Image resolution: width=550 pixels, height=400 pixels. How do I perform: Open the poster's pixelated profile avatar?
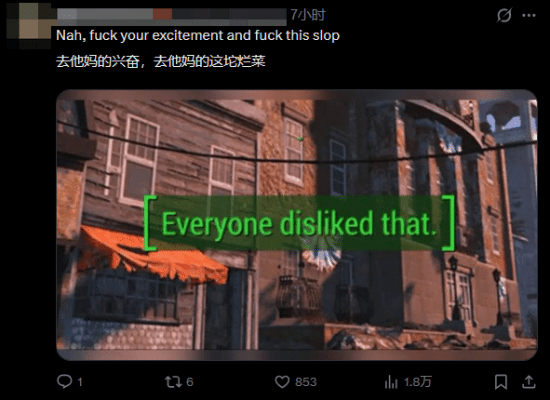click(x=29, y=25)
